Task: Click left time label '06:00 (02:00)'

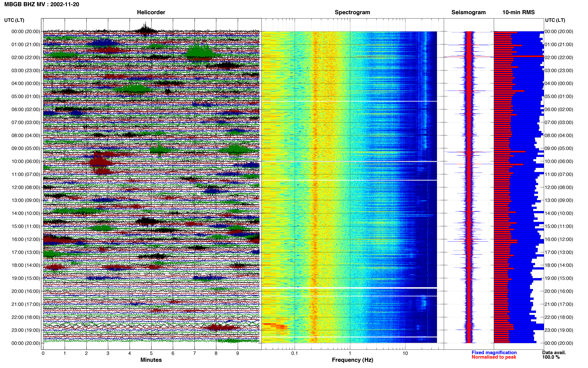Action: [26, 109]
